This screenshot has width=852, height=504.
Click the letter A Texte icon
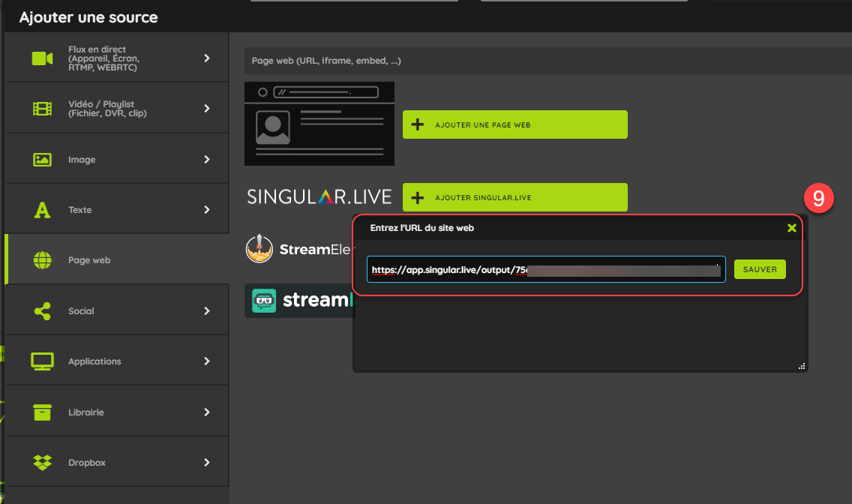(43, 210)
